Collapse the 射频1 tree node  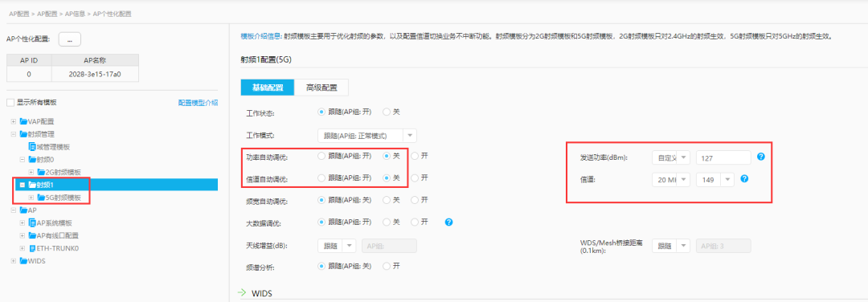coord(23,185)
